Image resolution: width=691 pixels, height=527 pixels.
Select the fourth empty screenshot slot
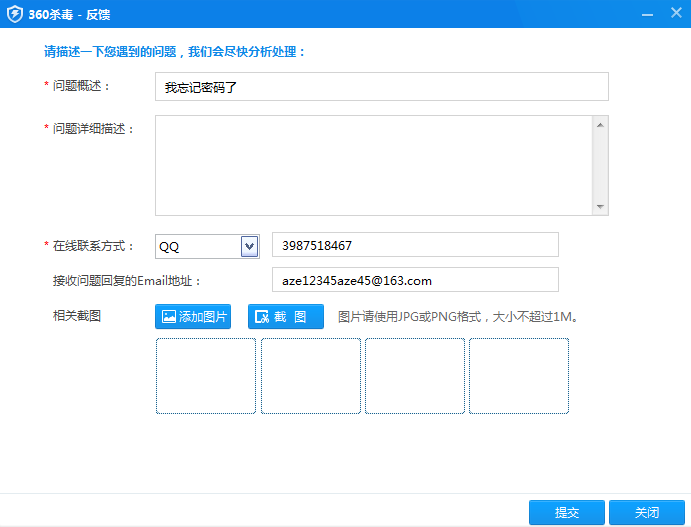tap(518, 376)
